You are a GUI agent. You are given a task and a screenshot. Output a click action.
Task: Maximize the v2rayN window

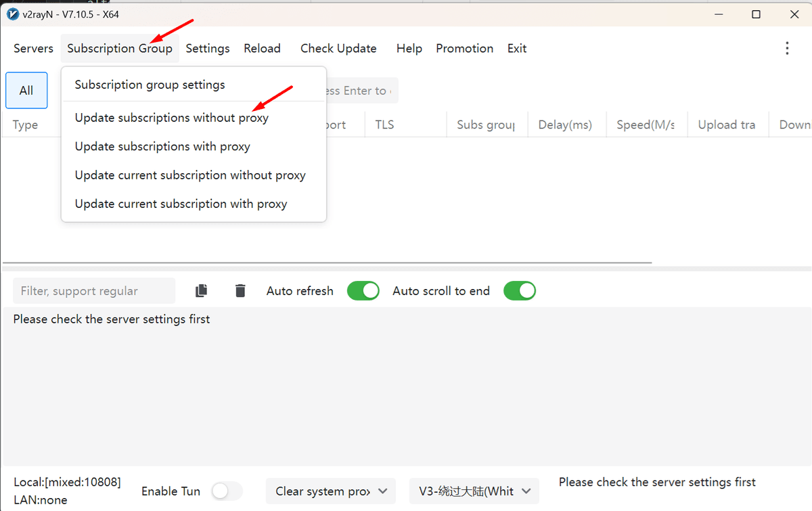click(756, 14)
